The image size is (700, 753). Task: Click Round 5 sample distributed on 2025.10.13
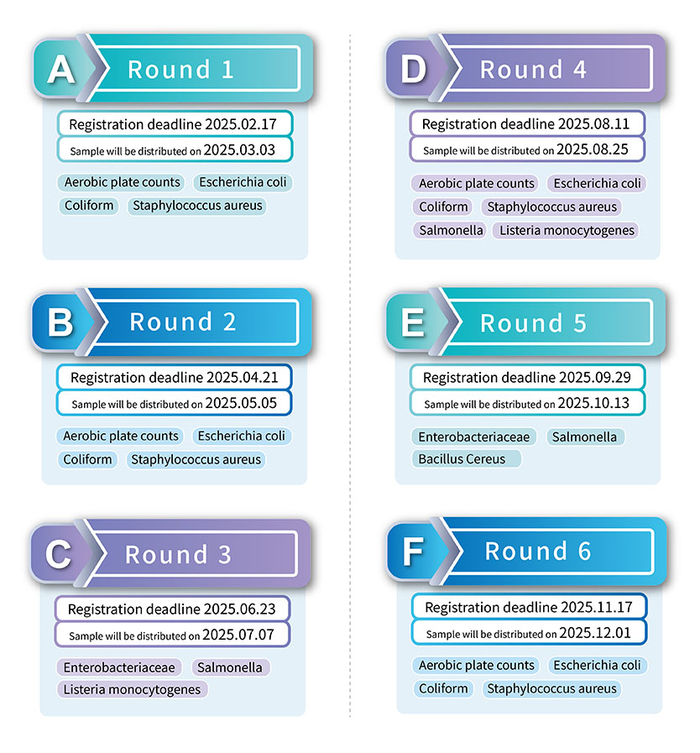pyautogui.click(x=526, y=403)
